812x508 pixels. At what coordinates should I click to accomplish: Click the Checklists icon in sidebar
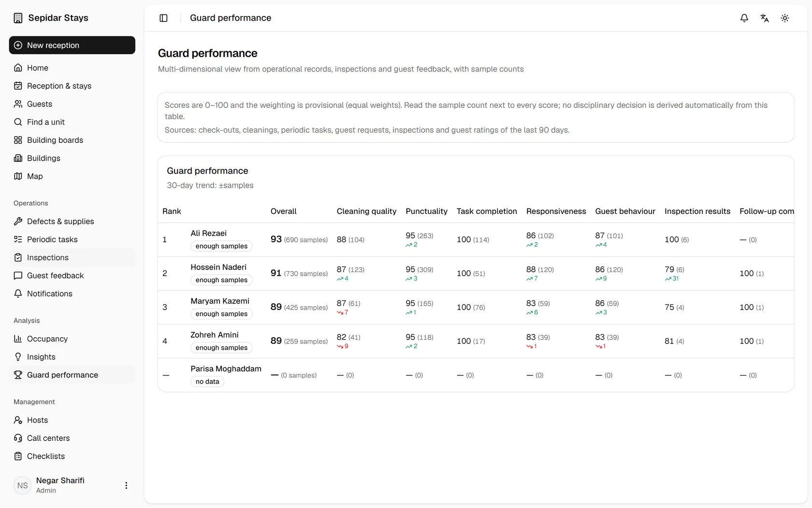pyautogui.click(x=18, y=456)
